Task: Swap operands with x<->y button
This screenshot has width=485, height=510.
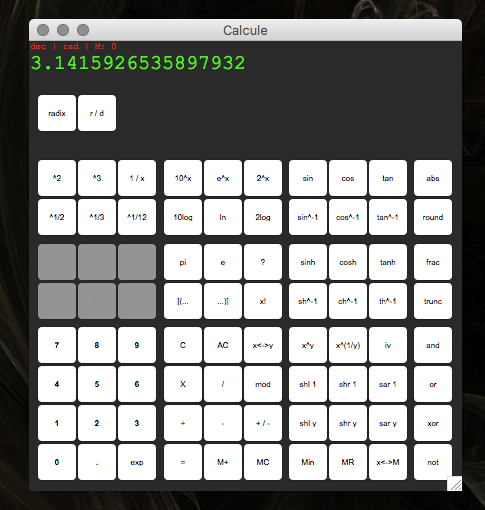Action: 263,345
